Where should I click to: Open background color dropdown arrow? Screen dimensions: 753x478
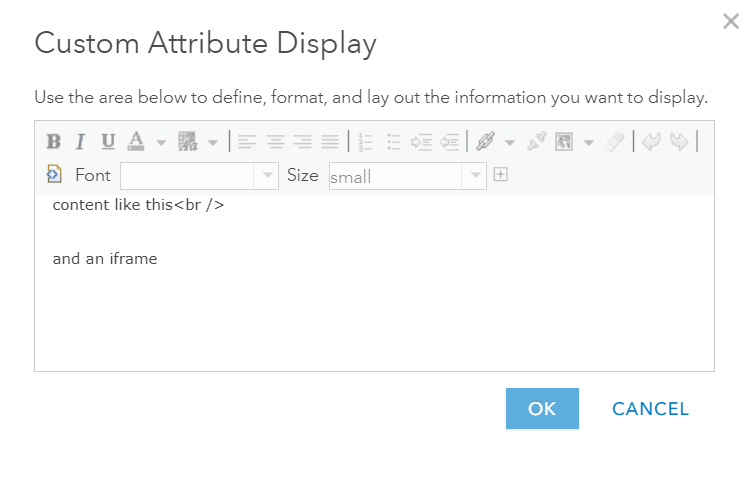(213, 143)
